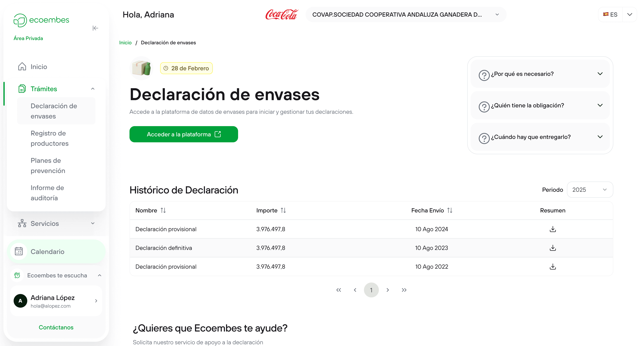Image resolution: width=644 pixels, height=346 pixels.
Task: Sort the table by Nombre column
Action: point(163,210)
